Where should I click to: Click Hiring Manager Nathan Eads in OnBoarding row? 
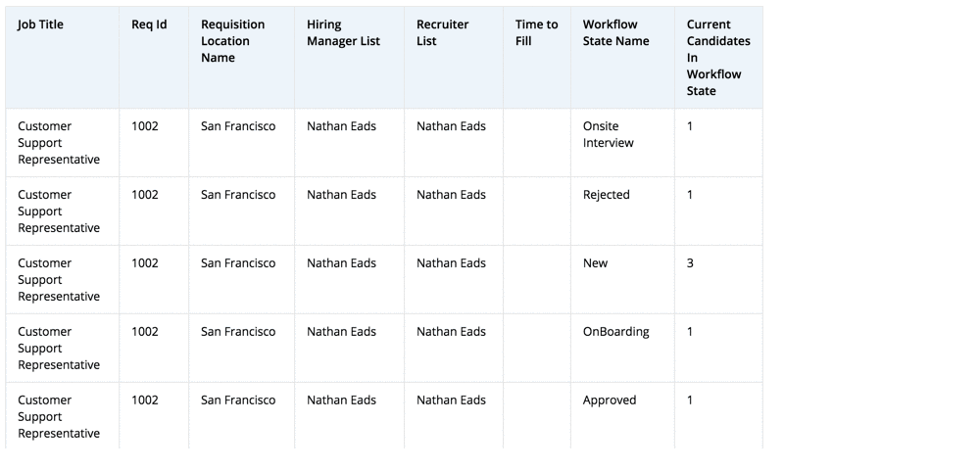[x=341, y=332]
